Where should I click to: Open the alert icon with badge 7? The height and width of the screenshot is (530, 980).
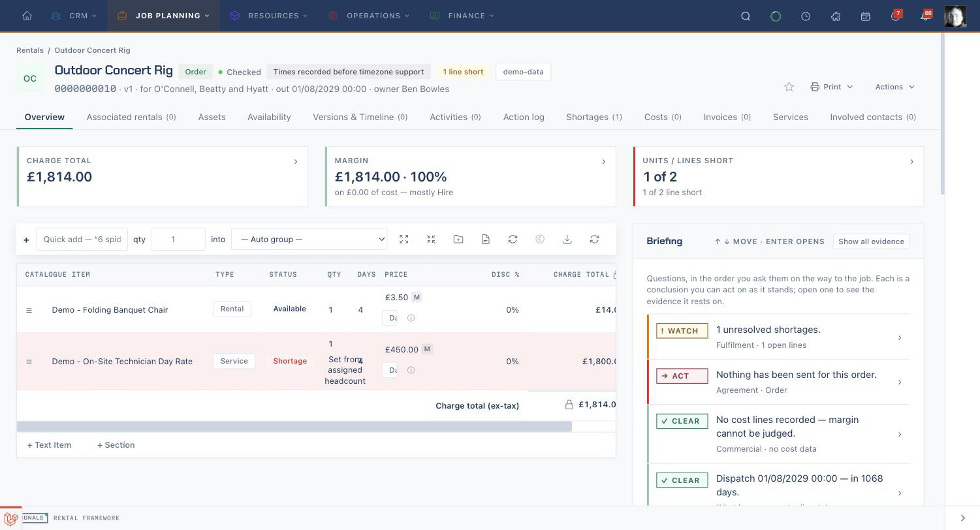(896, 16)
